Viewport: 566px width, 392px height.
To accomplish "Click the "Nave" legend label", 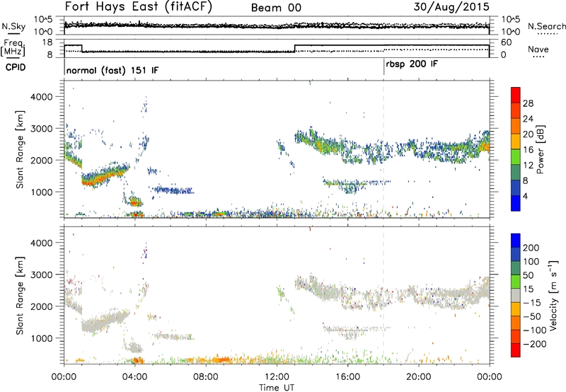I will click(x=538, y=49).
